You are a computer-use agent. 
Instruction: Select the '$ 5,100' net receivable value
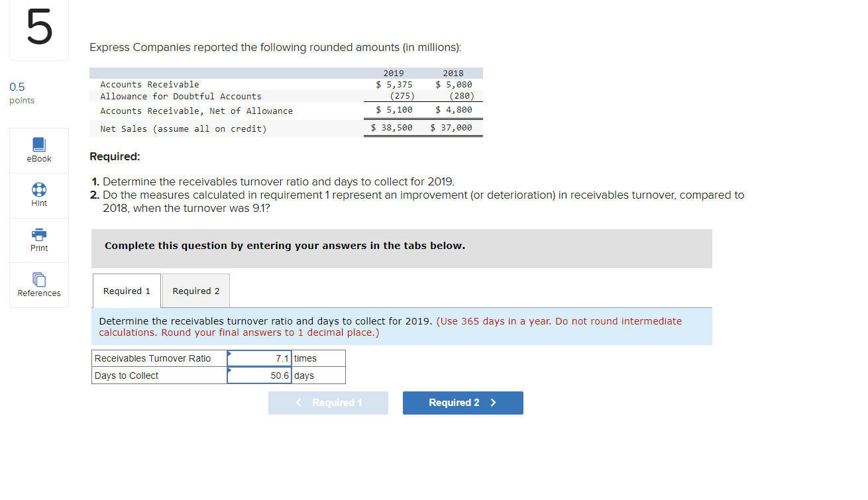(x=394, y=110)
